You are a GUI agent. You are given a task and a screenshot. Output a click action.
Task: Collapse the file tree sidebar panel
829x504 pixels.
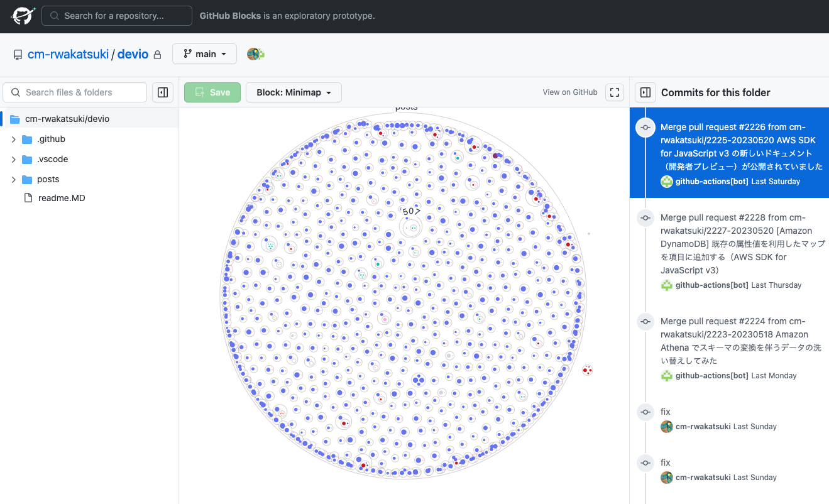[x=163, y=92]
